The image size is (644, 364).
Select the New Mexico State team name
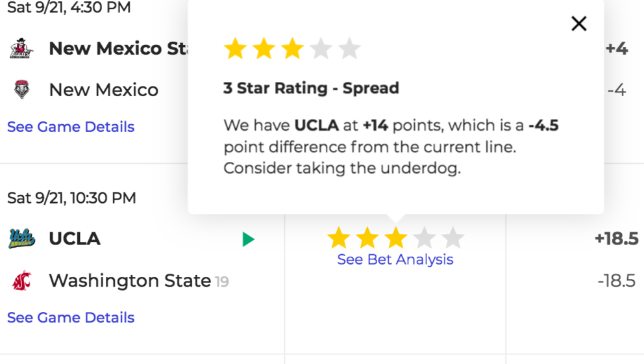pos(118,48)
